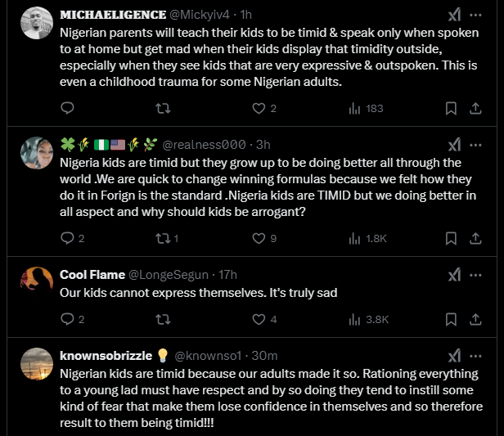Like Cool Flame's tweet

(259, 319)
